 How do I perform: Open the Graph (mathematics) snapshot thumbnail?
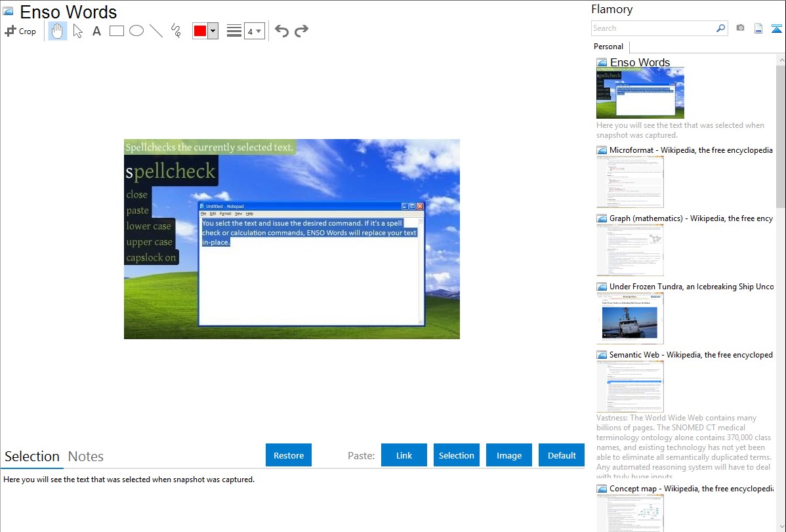coord(630,250)
